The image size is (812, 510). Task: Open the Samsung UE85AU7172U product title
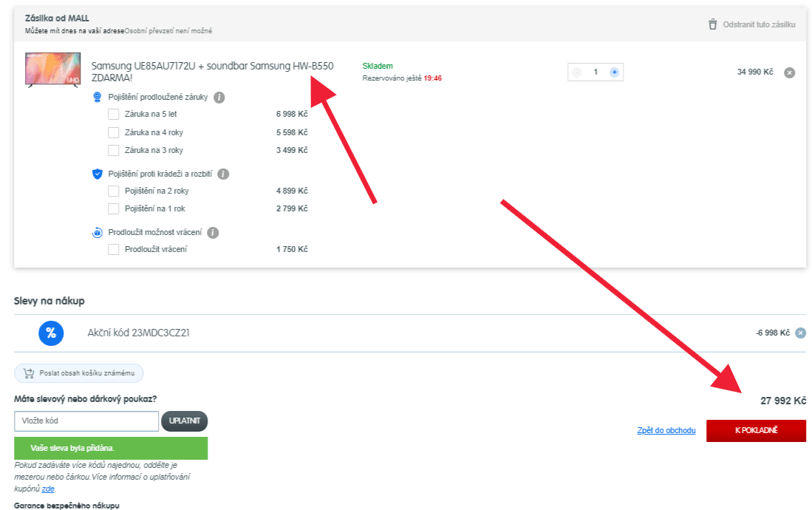point(212,72)
